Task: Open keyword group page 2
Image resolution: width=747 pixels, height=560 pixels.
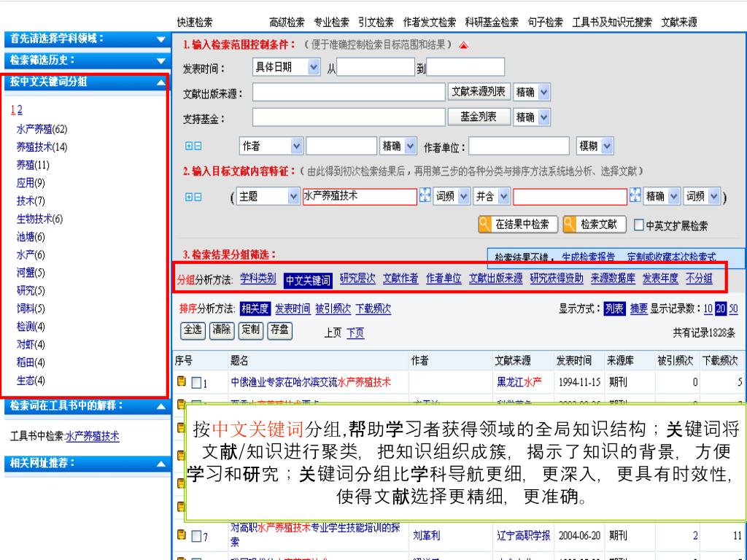Action: coord(20,110)
